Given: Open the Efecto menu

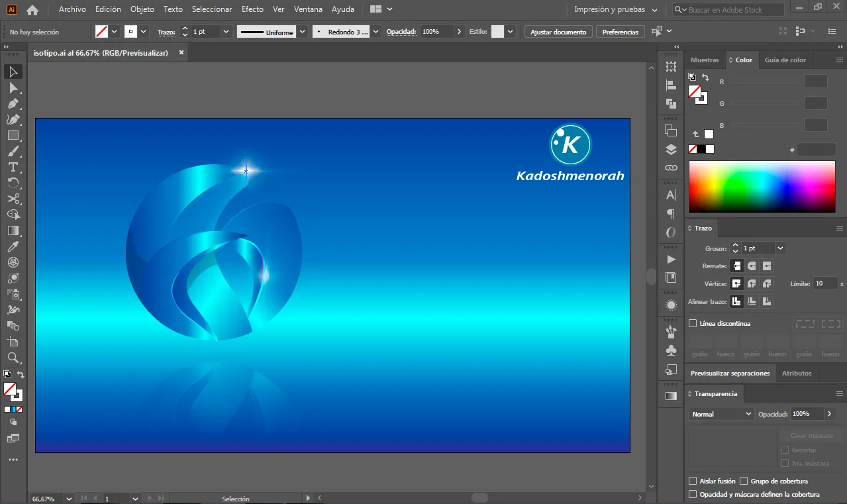Looking at the screenshot, I should pyautogui.click(x=252, y=9).
